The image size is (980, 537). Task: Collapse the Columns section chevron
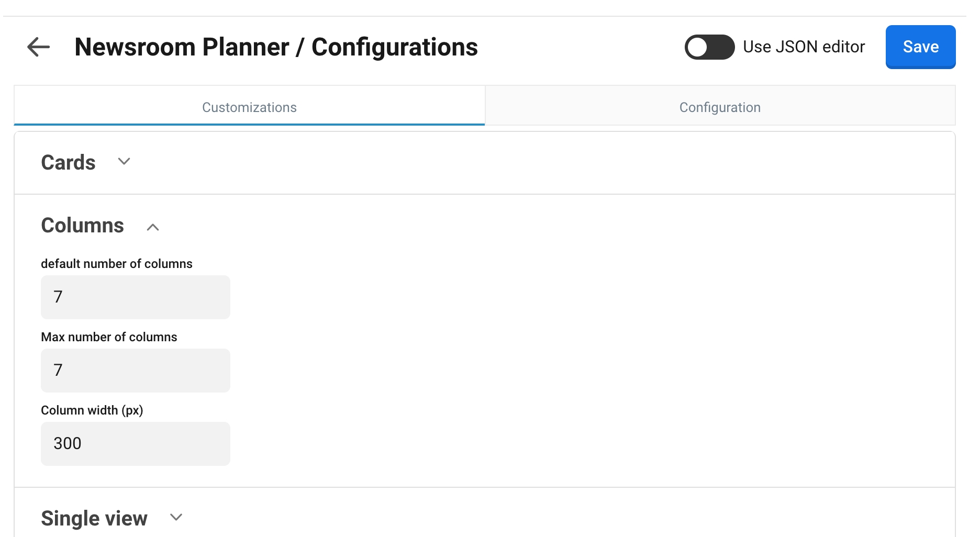click(153, 227)
